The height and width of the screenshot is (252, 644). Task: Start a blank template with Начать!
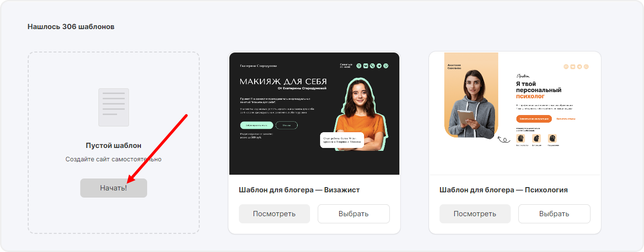click(114, 188)
